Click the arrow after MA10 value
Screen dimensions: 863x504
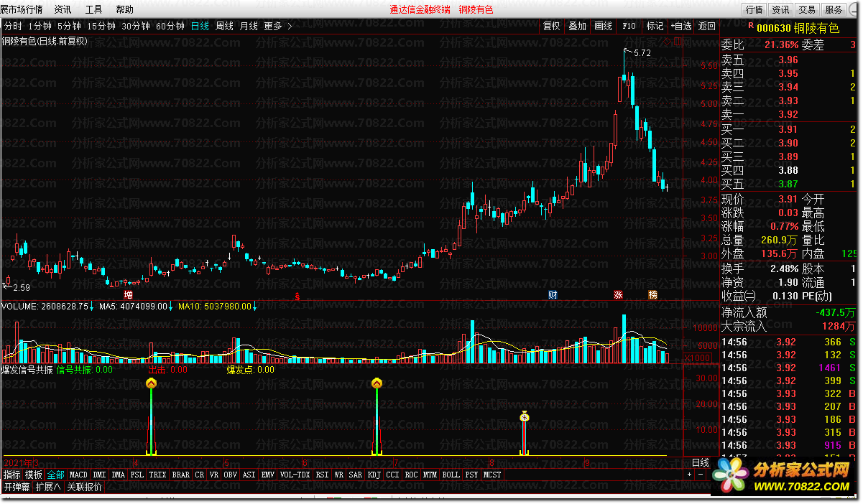(254, 307)
